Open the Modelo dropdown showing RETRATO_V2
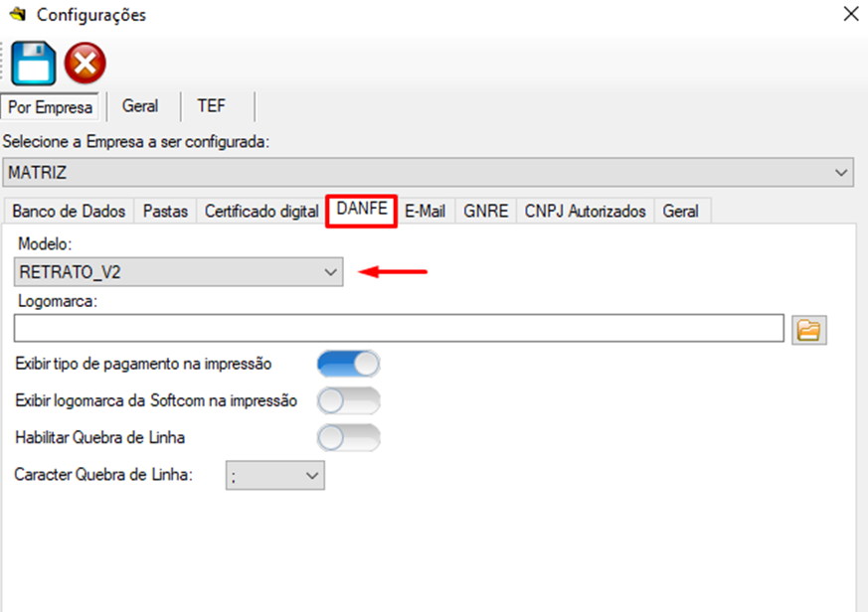868x612 pixels. [180, 272]
